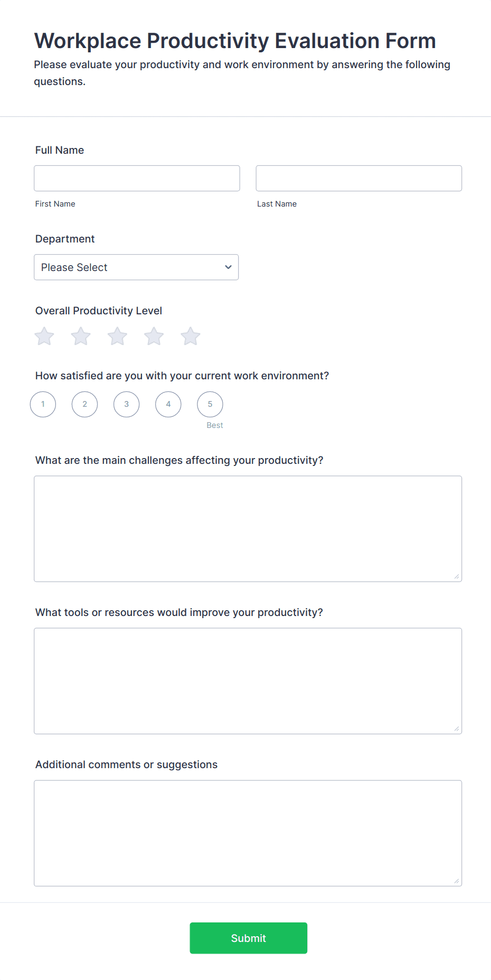Choose the best satisfaction rating 5
Screen dimensions: 491x980
coord(210,404)
